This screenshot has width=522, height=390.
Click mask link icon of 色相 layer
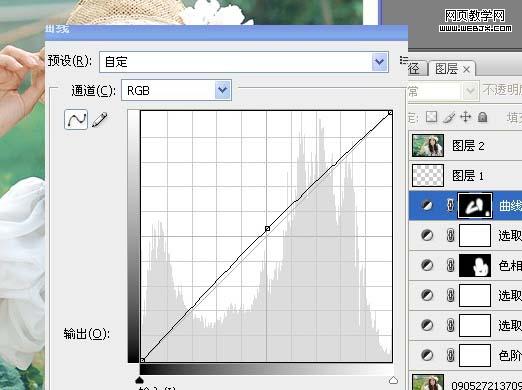click(x=450, y=265)
